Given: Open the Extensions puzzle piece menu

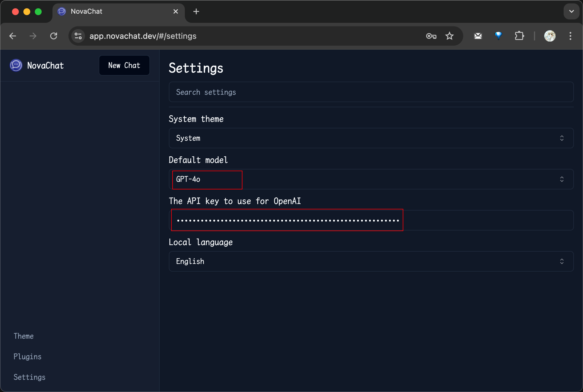Looking at the screenshot, I should pyautogui.click(x=519, y=36).
